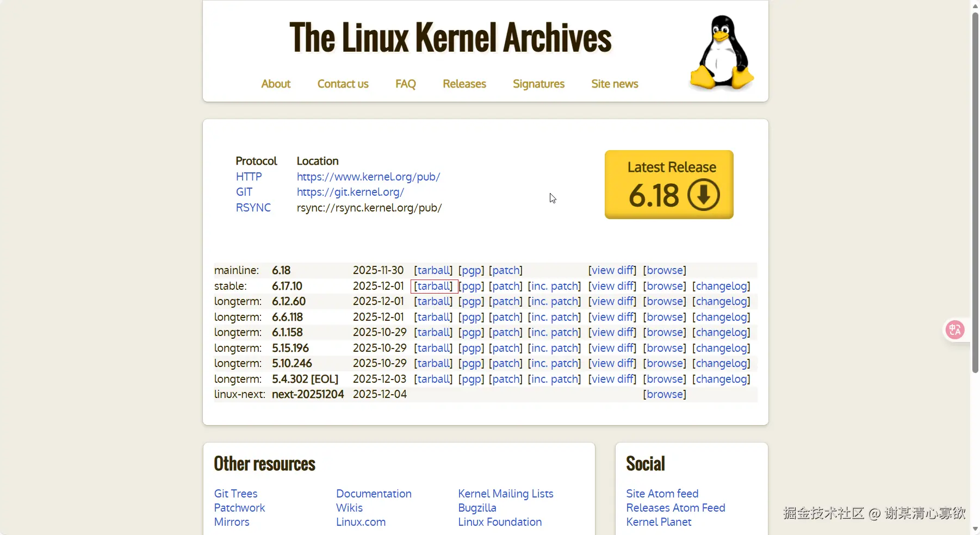Open the Contact us page
The height and width of the screenshot is (535, 980).
click(x=343, y=84)
